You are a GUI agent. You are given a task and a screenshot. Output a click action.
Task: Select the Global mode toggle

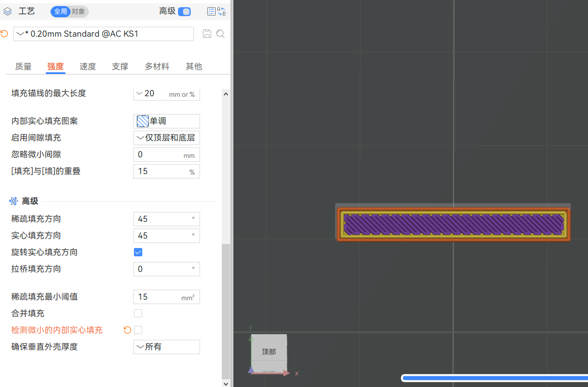(61, 12)
